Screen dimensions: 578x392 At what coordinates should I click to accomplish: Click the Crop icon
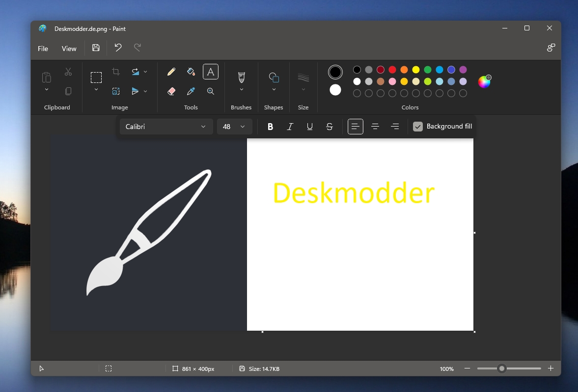click(116, 72)
